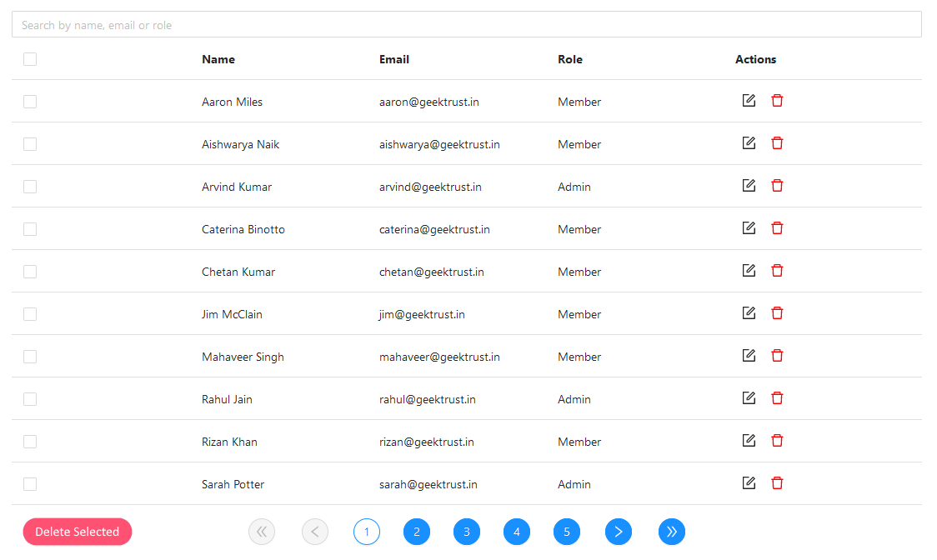Check the select-all checkbox in the header
Image resolution: width=937 pixels, height=560 pixels.
(x=30, y=59)
